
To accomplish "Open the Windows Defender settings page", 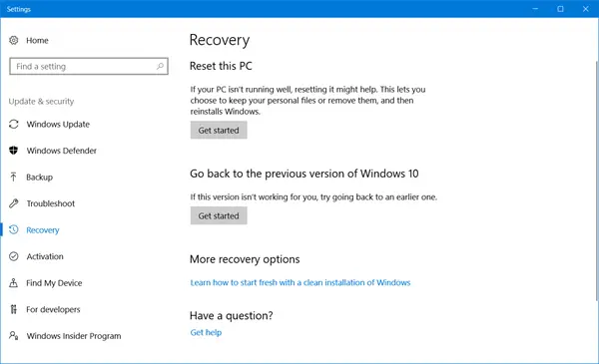I will pos(62,151).
